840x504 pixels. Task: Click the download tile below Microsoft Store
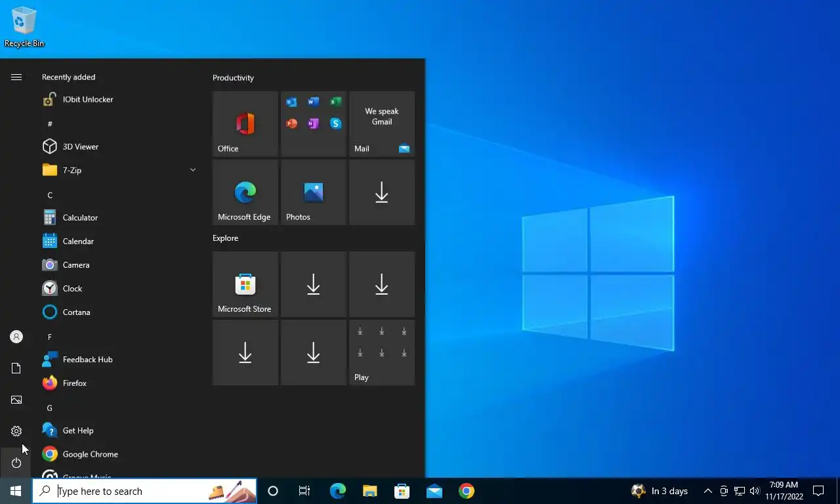245,352
